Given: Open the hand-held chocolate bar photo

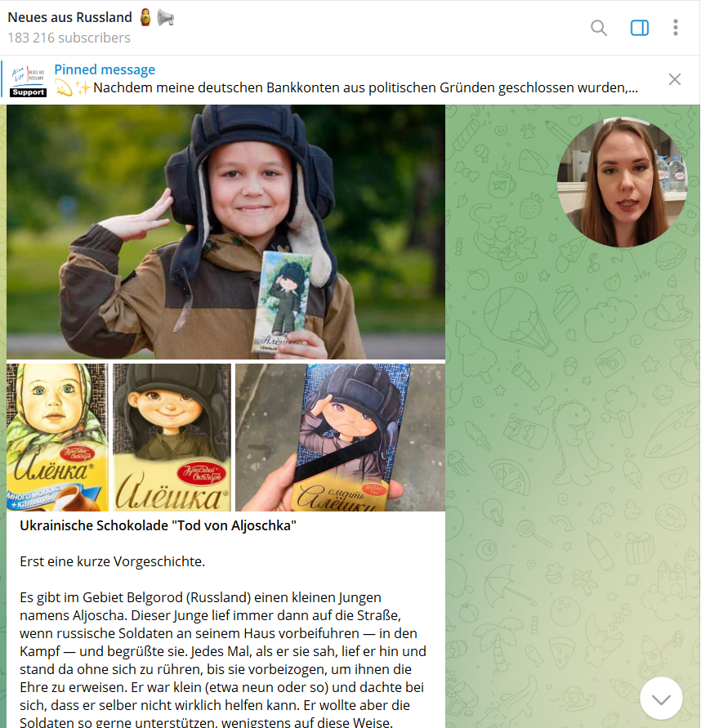Looking at the screenshot, I should click(x=340, y=437).
